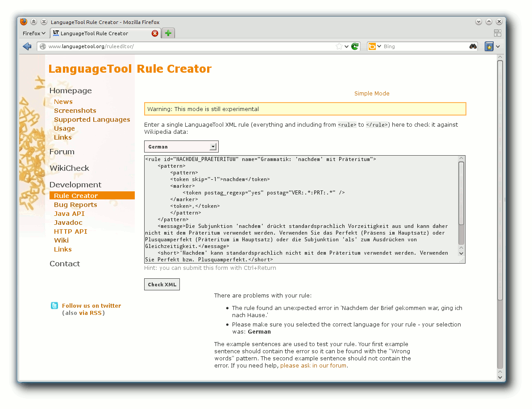Click the binoculars search icon

pos(473,46)
